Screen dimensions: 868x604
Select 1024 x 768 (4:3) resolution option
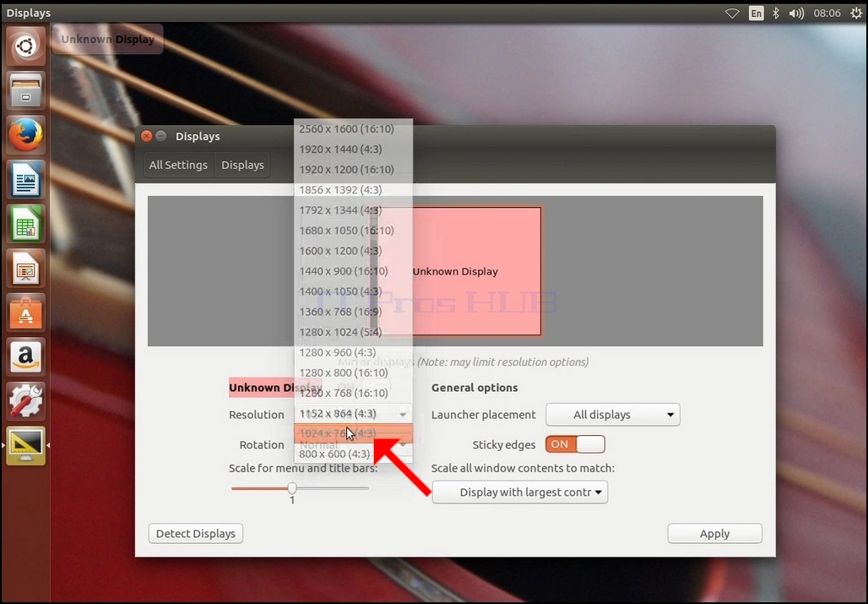tap(353, 433)
